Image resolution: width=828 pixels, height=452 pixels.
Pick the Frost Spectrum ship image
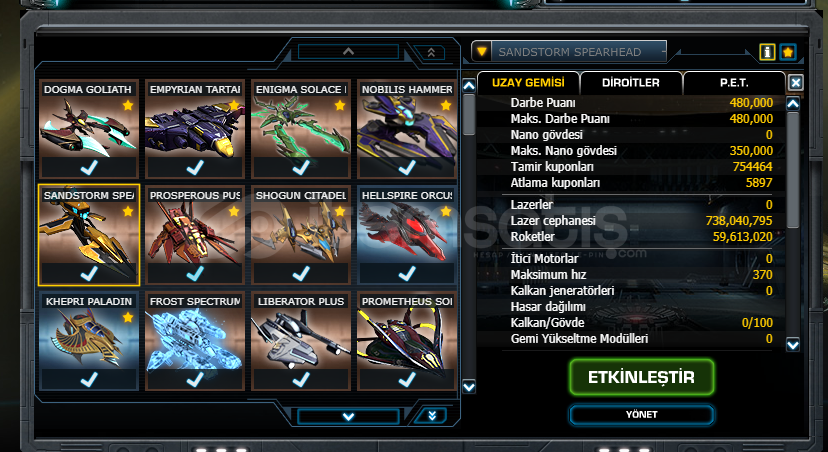[195, 339]
